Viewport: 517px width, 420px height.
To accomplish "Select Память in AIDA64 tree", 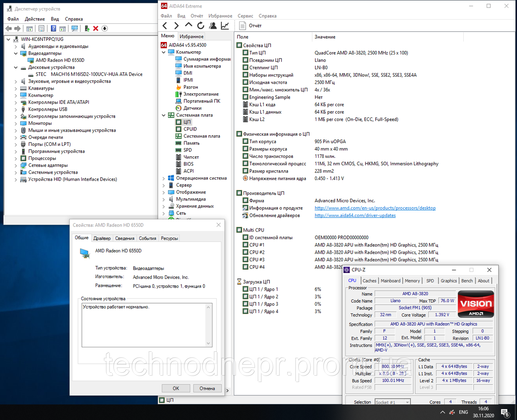I will [191, 143].
